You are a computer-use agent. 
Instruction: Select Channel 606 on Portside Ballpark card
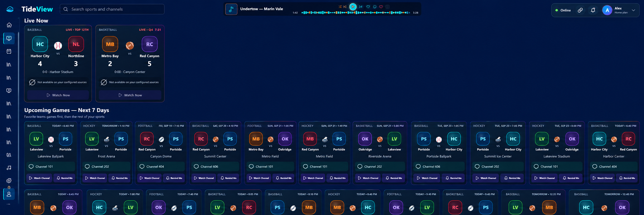[439, 167]
